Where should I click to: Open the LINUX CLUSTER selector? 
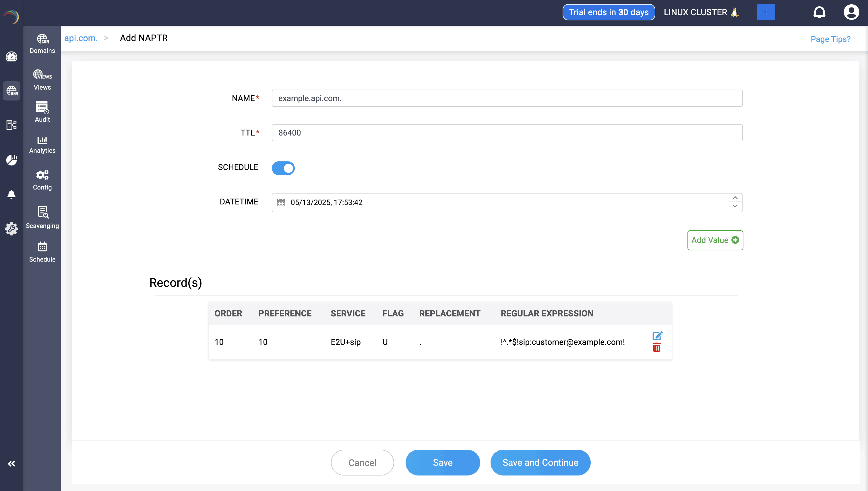[x=701, y=12]
